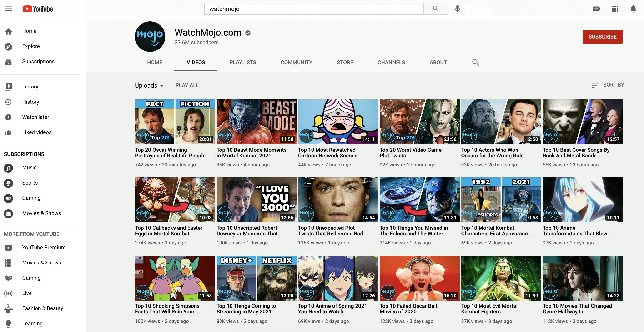Click in the search field containing watchmojo
This screenshot has width=644, height=332.
314,9
